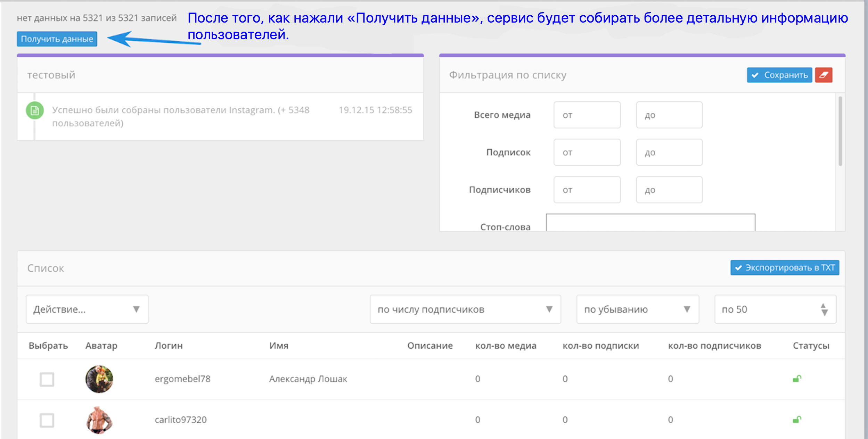This screenshot has width=868, height=439.
Task: Tick the checkbox for ergomebel78
Action: 47,379
